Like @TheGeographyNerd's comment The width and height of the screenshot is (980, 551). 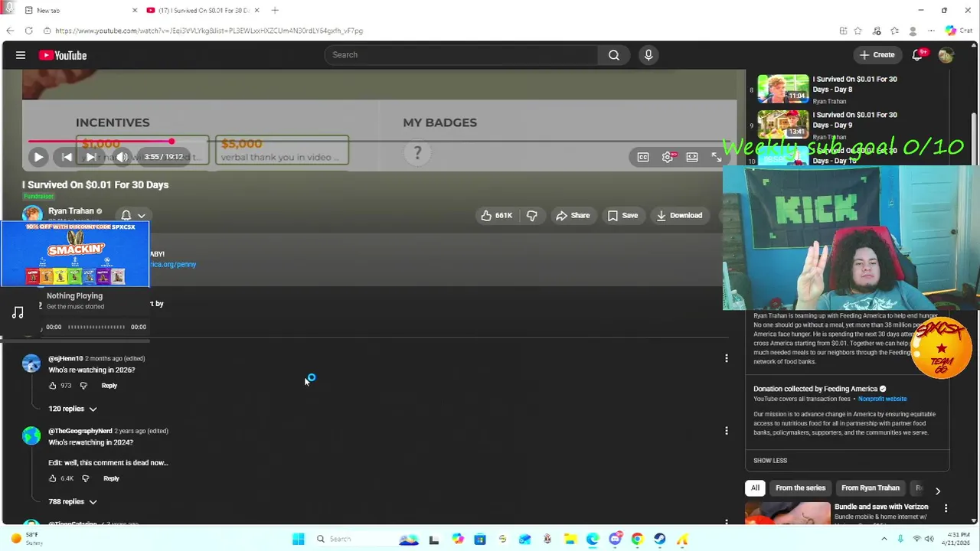coord(53,478)
